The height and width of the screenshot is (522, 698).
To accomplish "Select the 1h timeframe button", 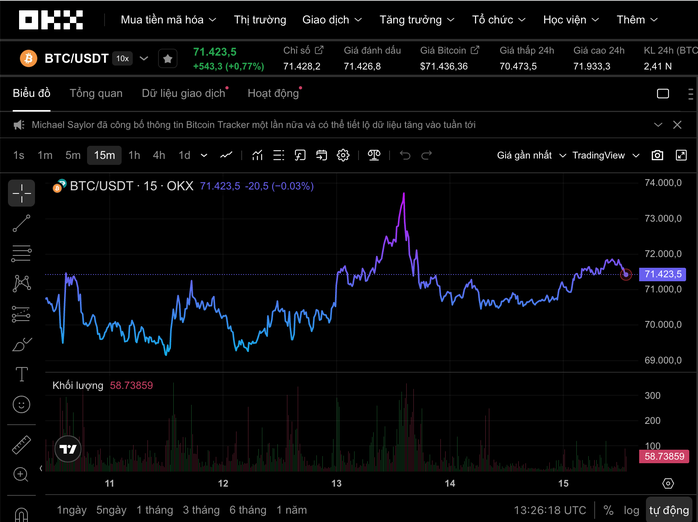I will click(134, 155).
